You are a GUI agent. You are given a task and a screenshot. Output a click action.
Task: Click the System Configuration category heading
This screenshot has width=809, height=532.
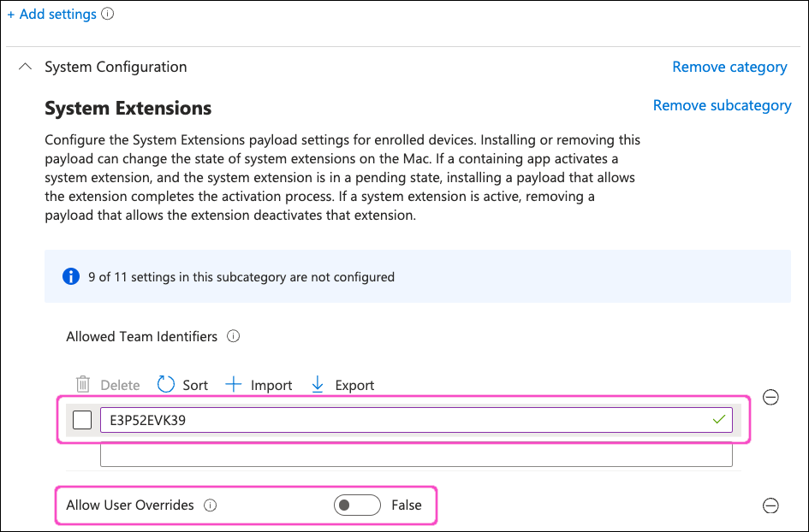[x=116, y=67]
